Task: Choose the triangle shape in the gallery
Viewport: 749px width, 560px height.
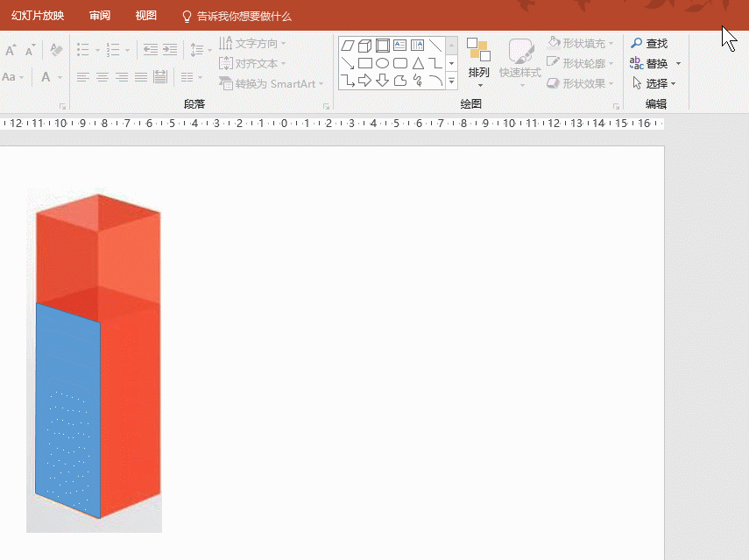Action: (x=418, y=63)
